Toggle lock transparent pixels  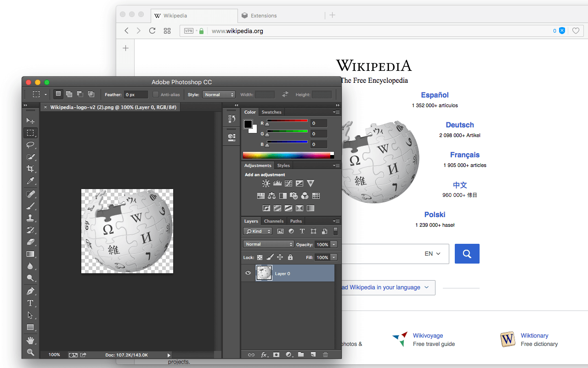pyautogui.click(x=260, y=257)
